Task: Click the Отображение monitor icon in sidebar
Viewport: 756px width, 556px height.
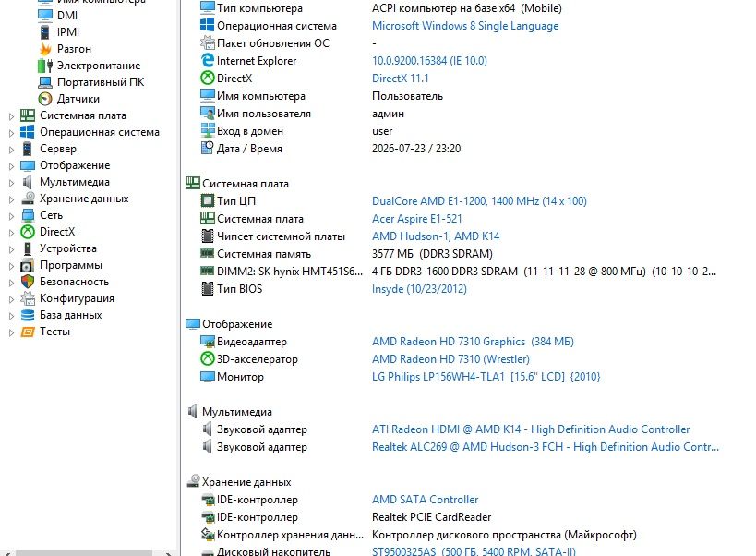Action: (28, 165)
